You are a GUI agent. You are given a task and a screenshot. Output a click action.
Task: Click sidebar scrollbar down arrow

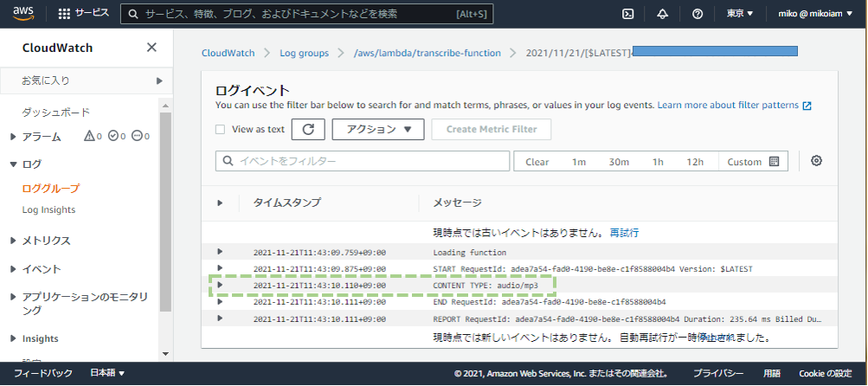point(165,353)
